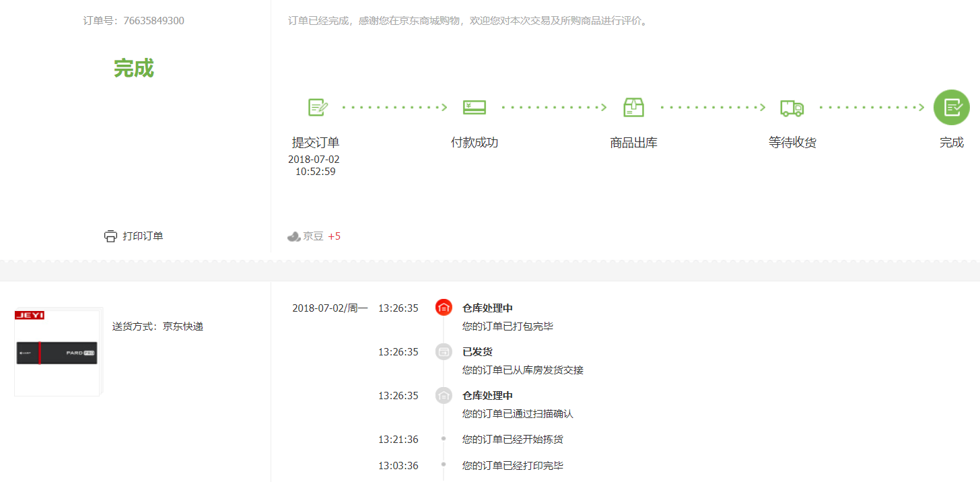Click the goods shipped (商品出库) box icon
980x482 pixels.
coord(633,107)
